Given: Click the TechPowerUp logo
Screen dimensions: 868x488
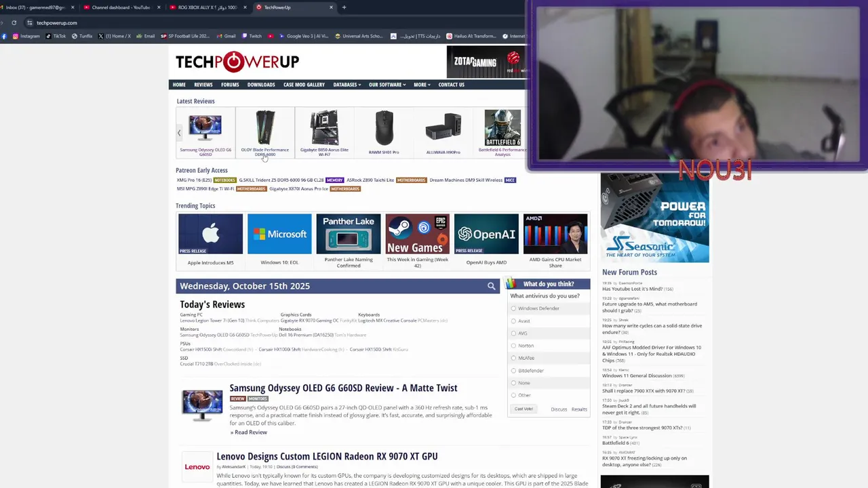Looking at the screenshot, I should coord(237,62).
